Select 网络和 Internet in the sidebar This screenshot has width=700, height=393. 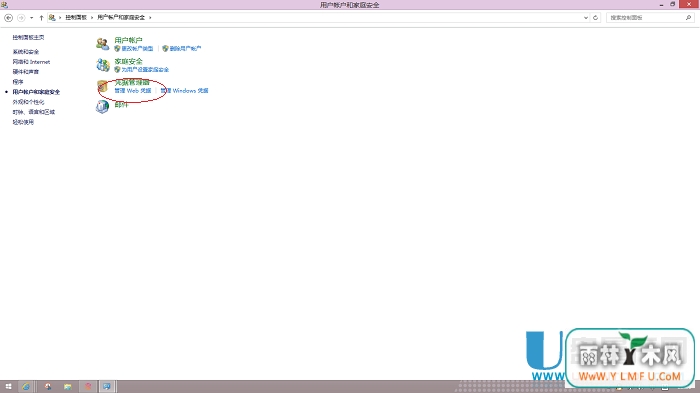(x=31, y=62)
